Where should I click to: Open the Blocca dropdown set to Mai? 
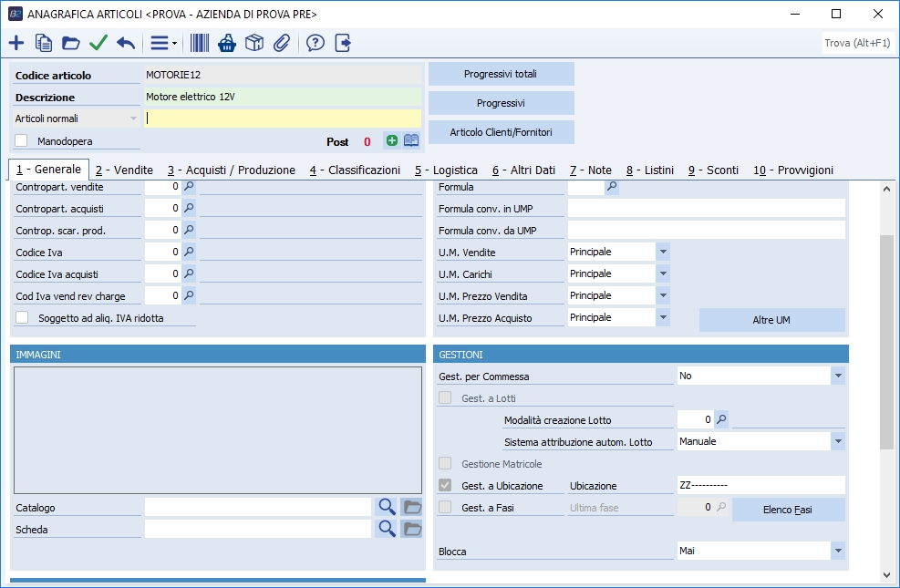click(838, 551)
